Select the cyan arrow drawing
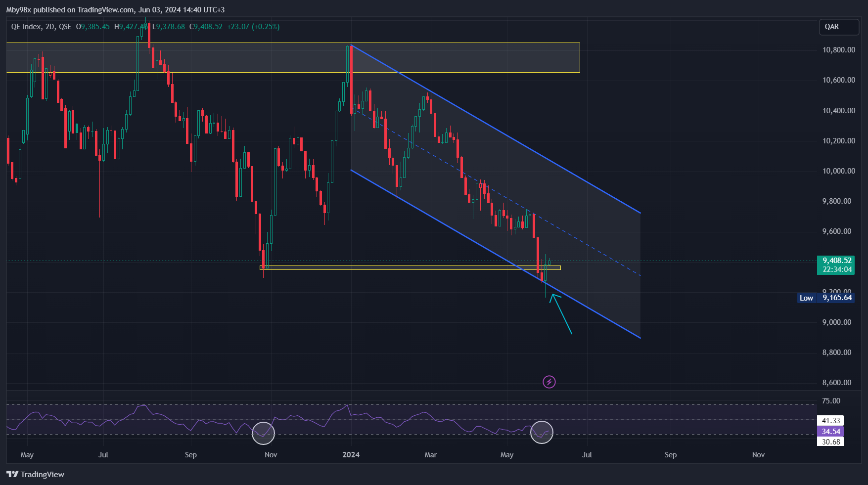The width and height of the screenshot is (868, 485). 562,315
